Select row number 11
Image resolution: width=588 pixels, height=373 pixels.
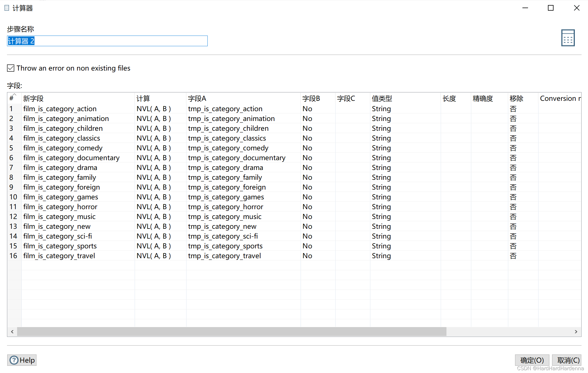coord(14,207)
